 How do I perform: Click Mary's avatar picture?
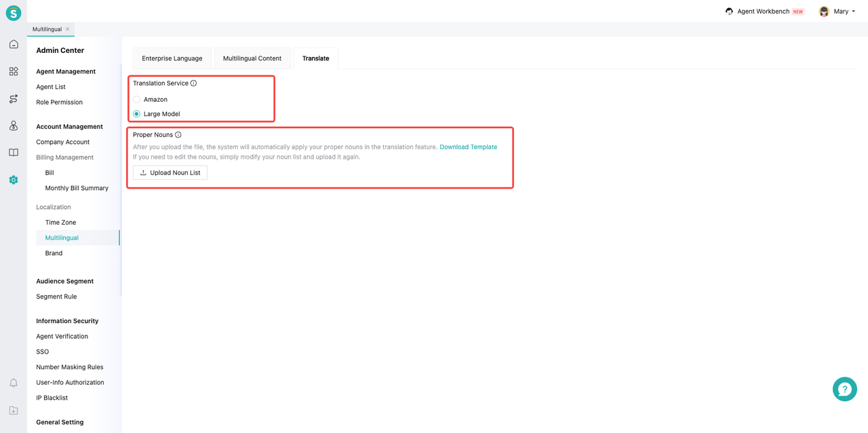824,12
